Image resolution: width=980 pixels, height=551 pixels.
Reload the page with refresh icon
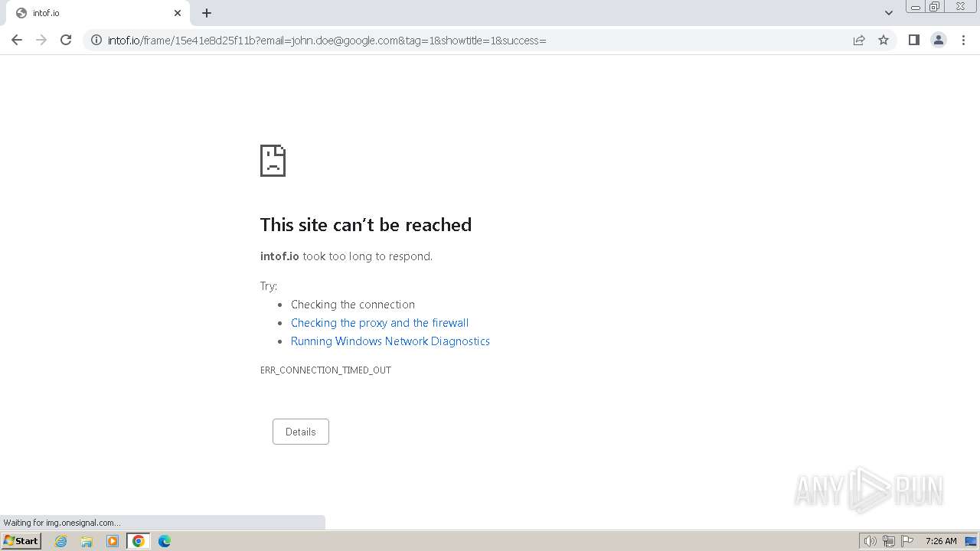tap(66, 40)
